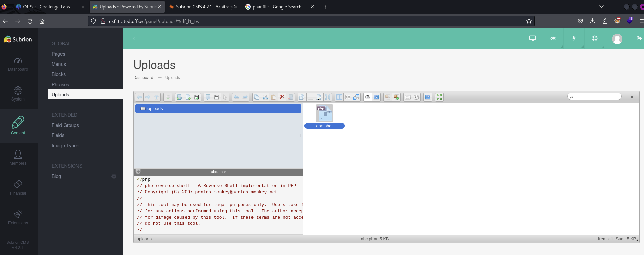Click the New folder icon in toolbar

pos(179,97)
